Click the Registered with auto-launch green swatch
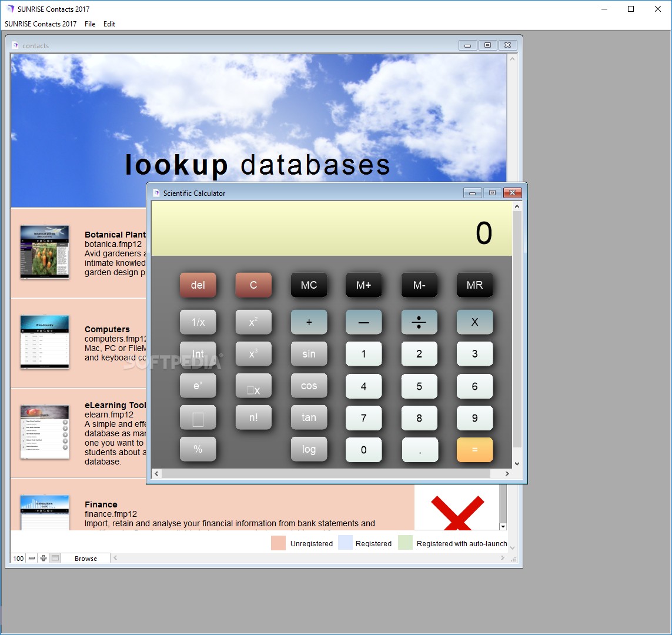 pos(405,543)
